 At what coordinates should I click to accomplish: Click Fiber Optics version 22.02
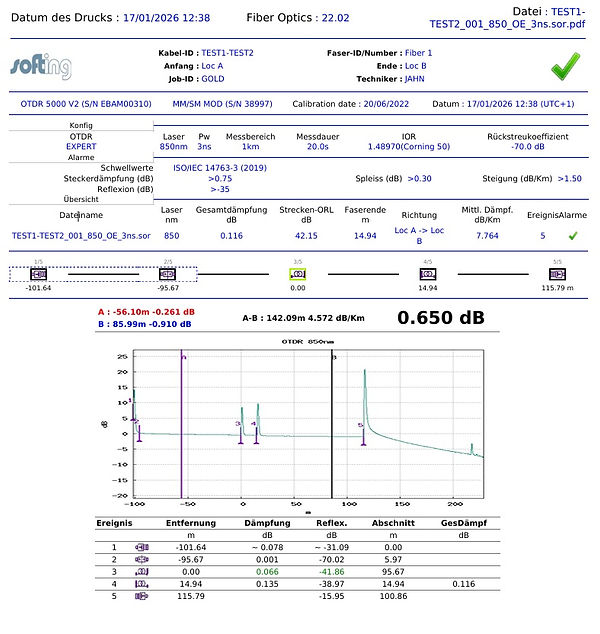pos(336,18)
